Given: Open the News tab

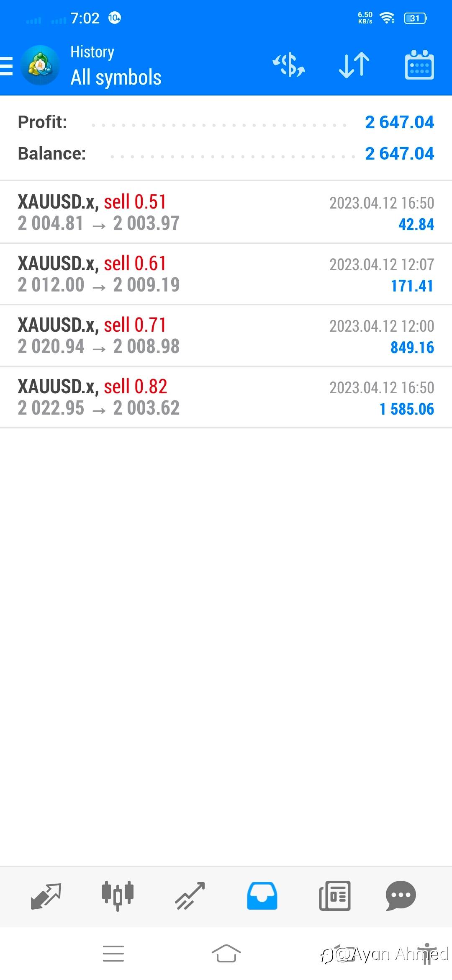Looking at the screenshot, I should click(335, 896).
